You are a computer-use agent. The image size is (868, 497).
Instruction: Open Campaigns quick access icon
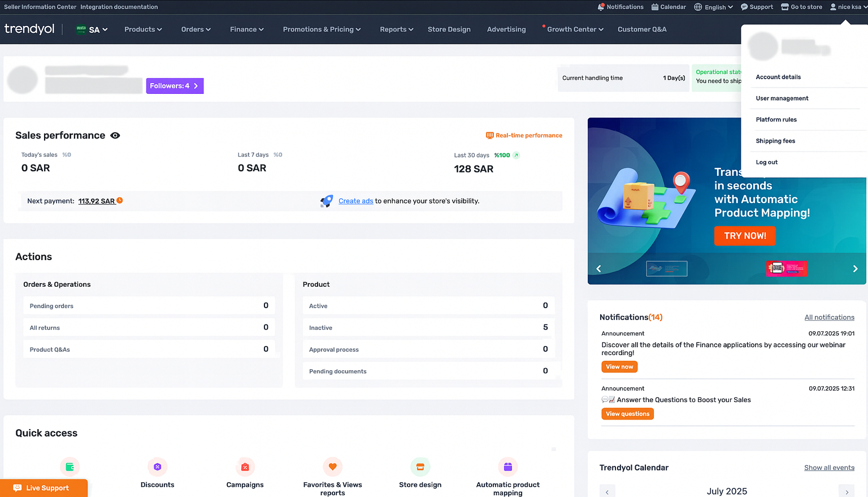(245, 467)
